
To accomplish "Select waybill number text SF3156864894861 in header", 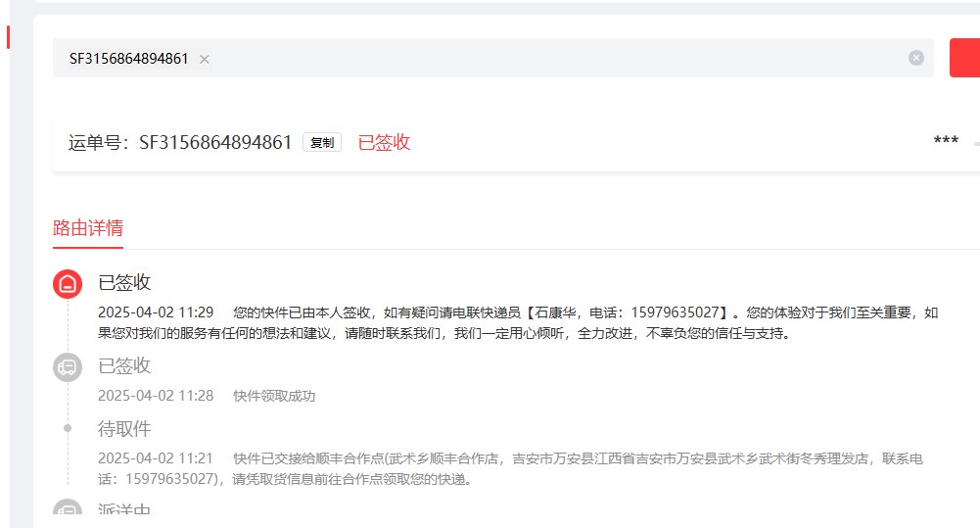I will tap(215, 143).
